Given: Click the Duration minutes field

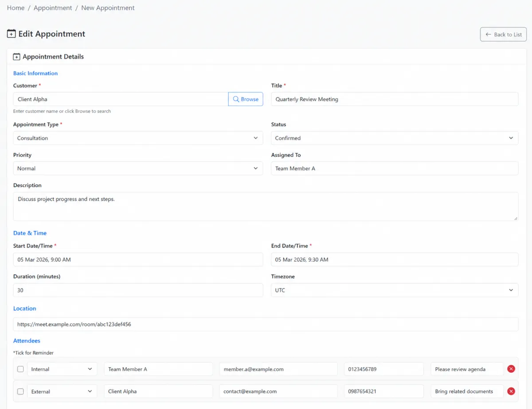Looking at the screenshot, I should point(138,290).
